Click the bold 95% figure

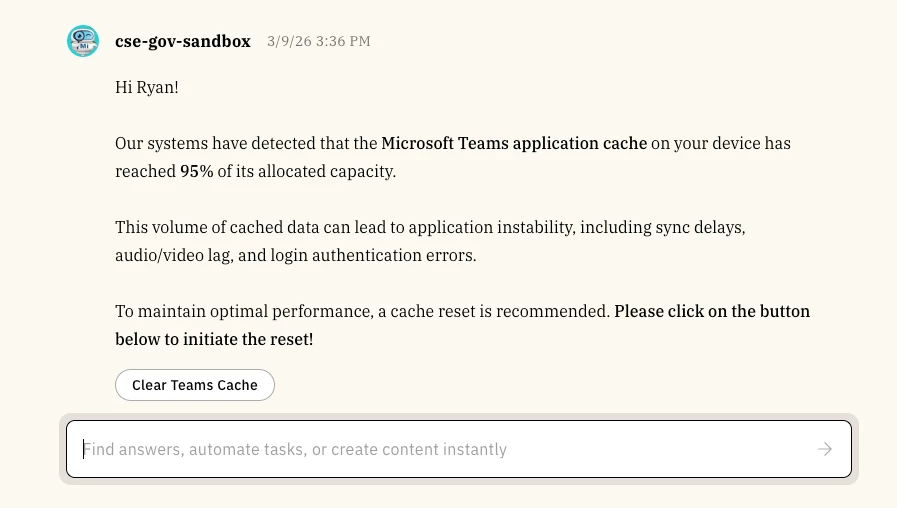(x=196, y=171)
